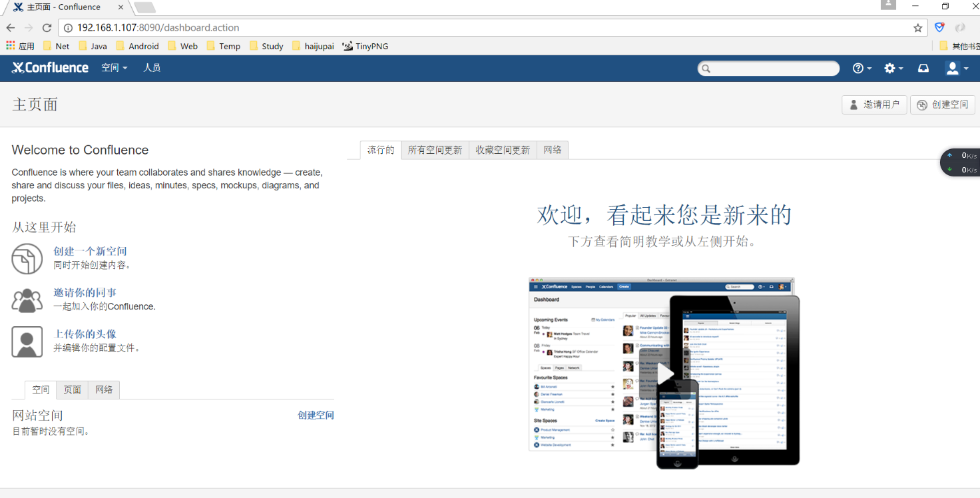Click the upload avatar portrait icon
This screenshot has width=980, height=498.
click(27, 342)
